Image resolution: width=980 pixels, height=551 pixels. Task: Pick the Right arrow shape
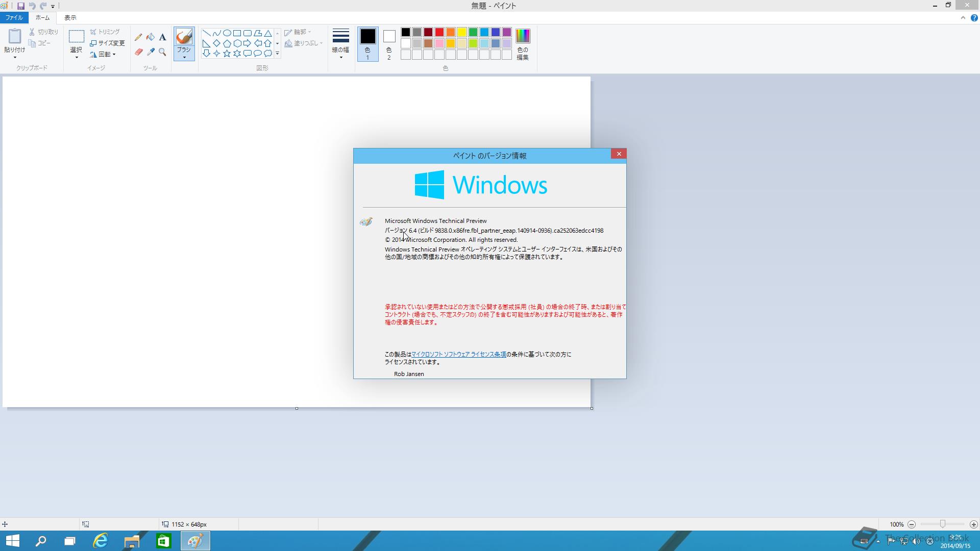[x=247, y=43]
